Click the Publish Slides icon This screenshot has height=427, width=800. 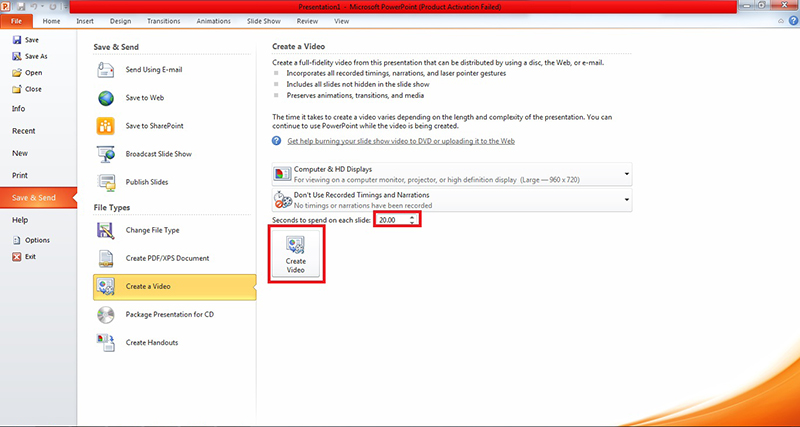(106, 182)
